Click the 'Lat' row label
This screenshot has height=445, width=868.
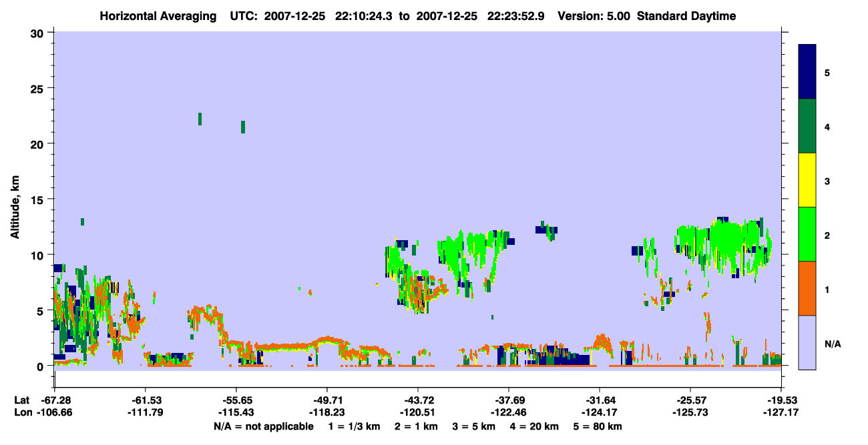point(22,400)
